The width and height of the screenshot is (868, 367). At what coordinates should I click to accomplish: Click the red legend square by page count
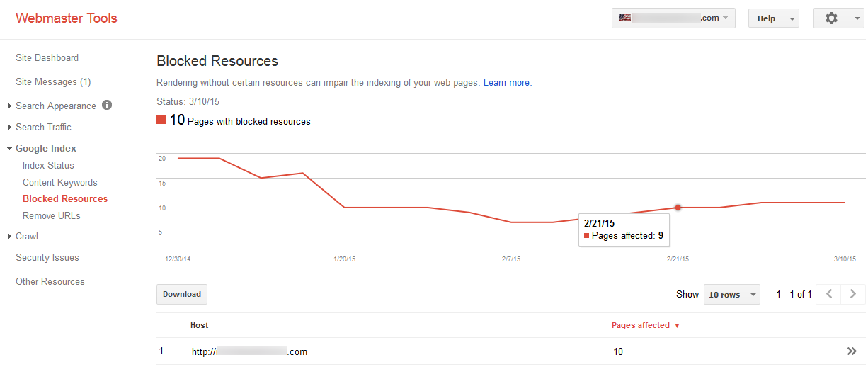[161, 120]
